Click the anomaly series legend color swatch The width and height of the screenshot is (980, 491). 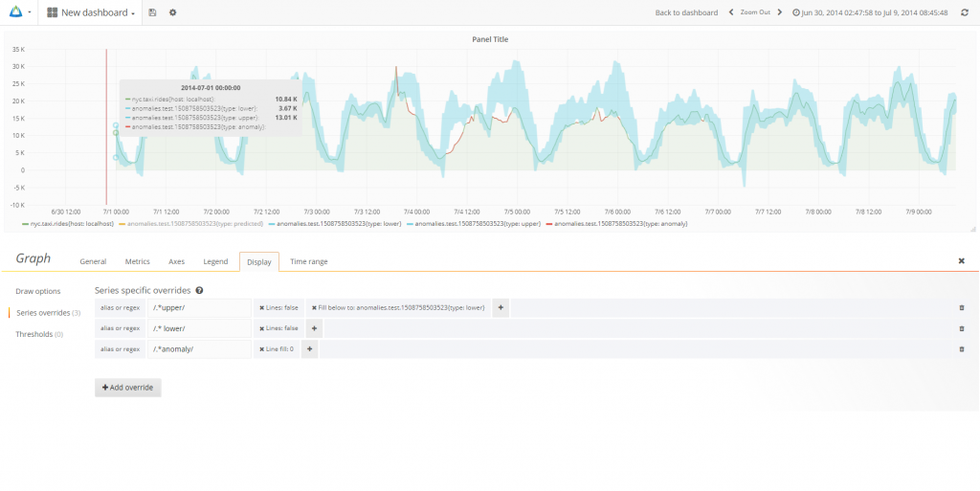pos(549,224)
